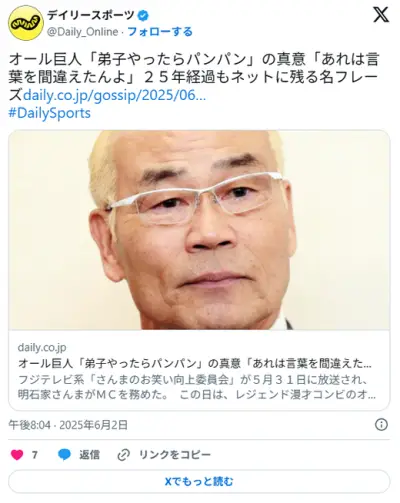Like the post with heart icon
The image size is (400, 503).
[x=17, y=455]
